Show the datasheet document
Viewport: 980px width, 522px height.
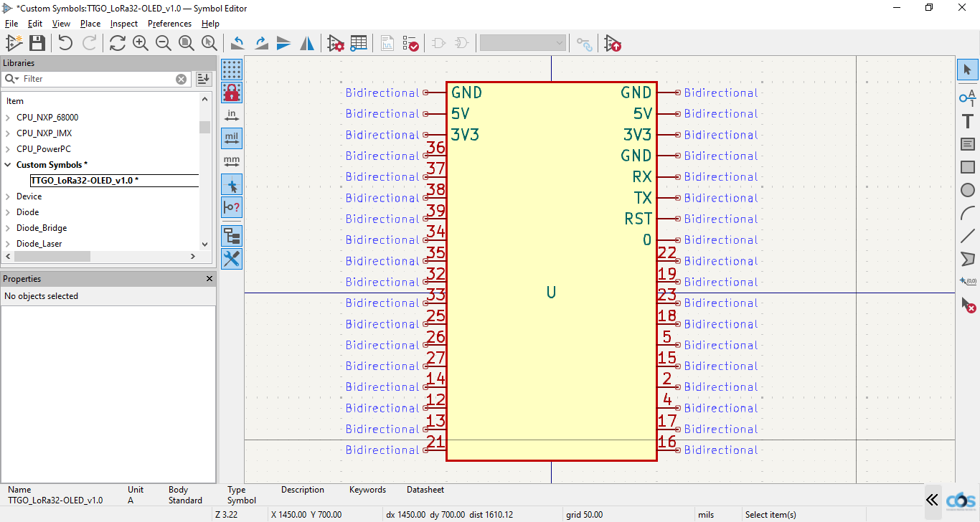tap(387, 43)
